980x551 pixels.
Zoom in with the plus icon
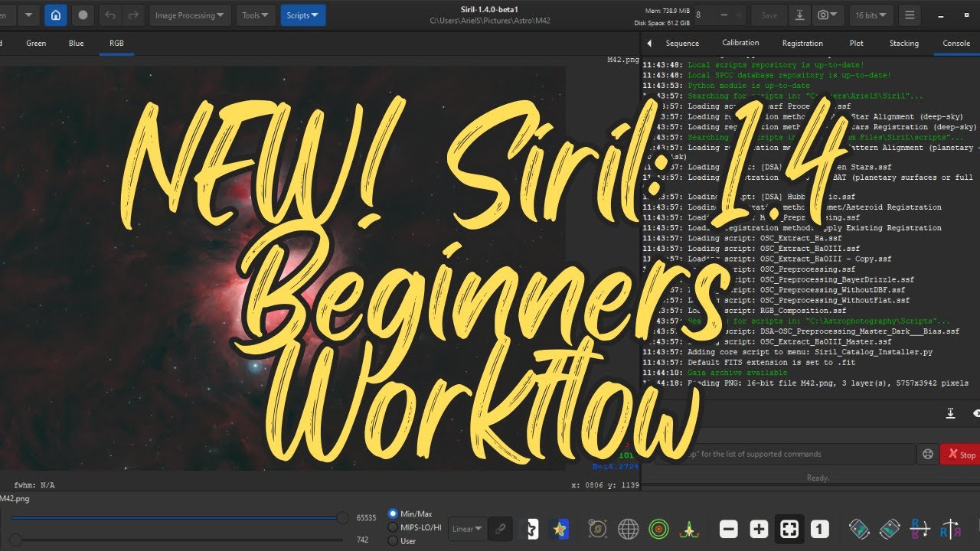click(x=759, y=529)
